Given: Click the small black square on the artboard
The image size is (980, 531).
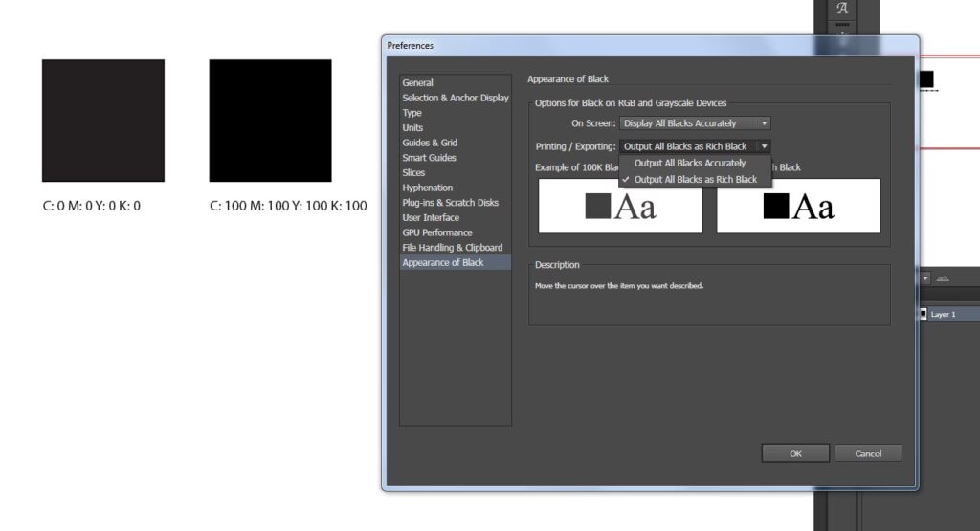Looking at the screenshot, I should click(925, 79).
